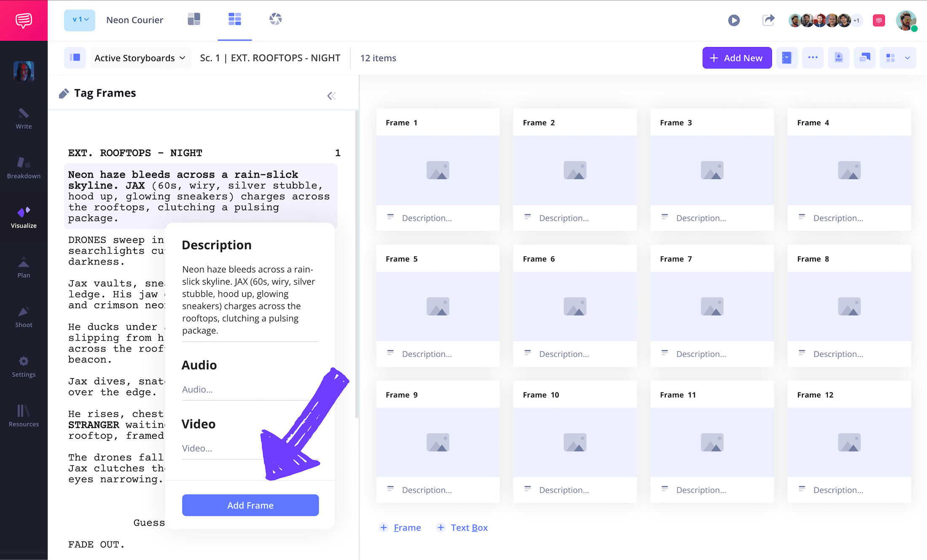
Task: Expand the grid layout dropdown arrow
Action: coord(908,58)
